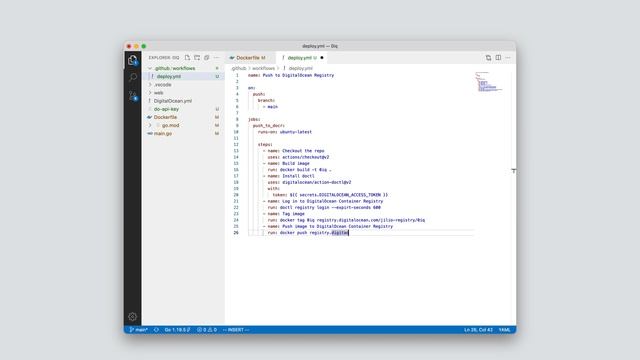Image resolution: width=640 pixels, height=360 pixels.
Task: Click the 'docker tag' run line
Action: click(x=346, y=220)
